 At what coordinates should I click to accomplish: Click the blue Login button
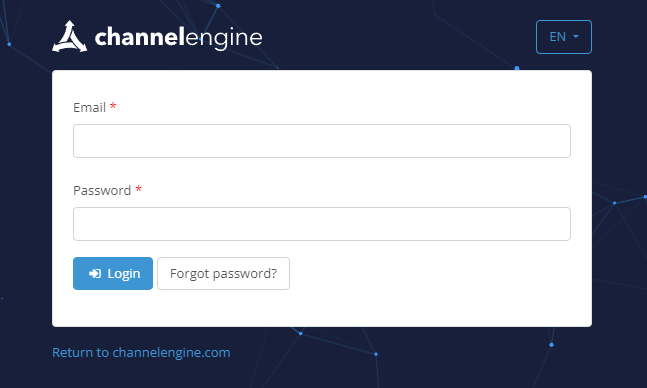coord(113,273)
